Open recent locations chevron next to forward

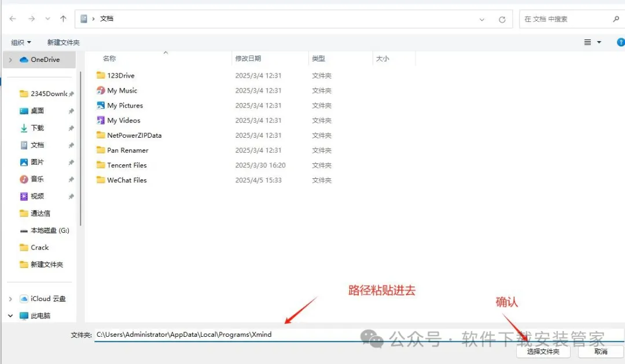click(48, 19)
